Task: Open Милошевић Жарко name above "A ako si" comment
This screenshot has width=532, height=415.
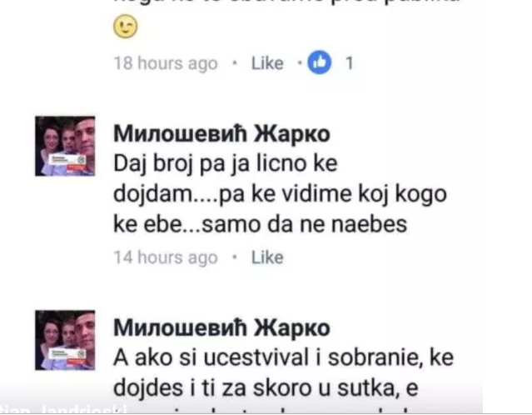Action: tap(221, 327)
